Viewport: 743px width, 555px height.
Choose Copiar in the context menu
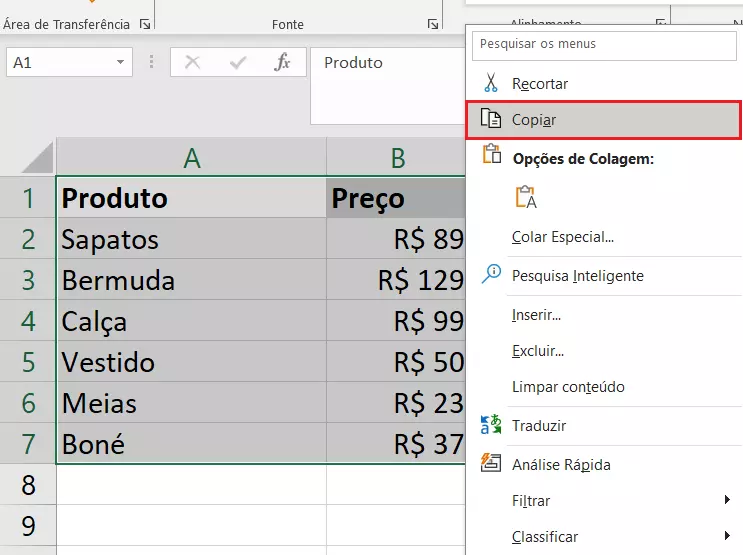point(534,120)
